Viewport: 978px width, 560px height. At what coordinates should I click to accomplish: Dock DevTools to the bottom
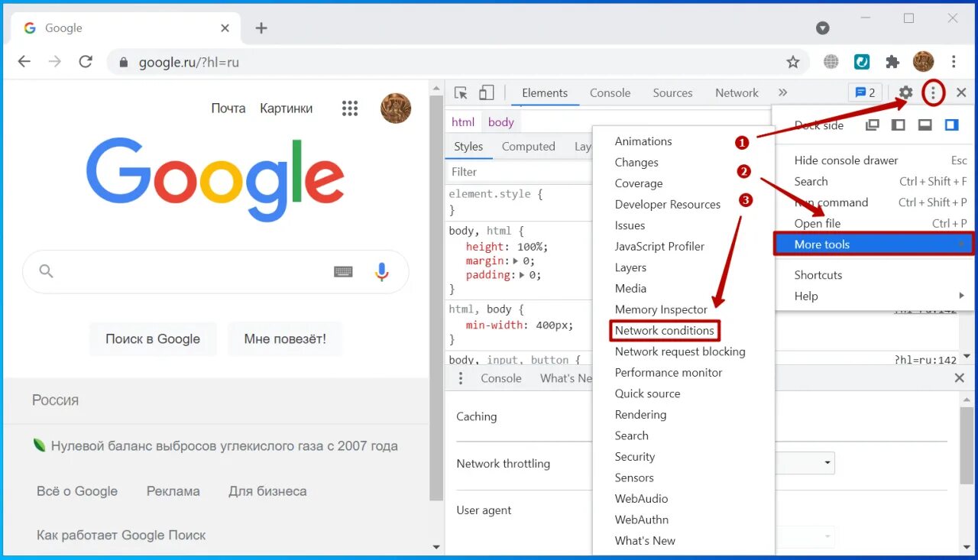pyautogui.click(x=925, y=125)
